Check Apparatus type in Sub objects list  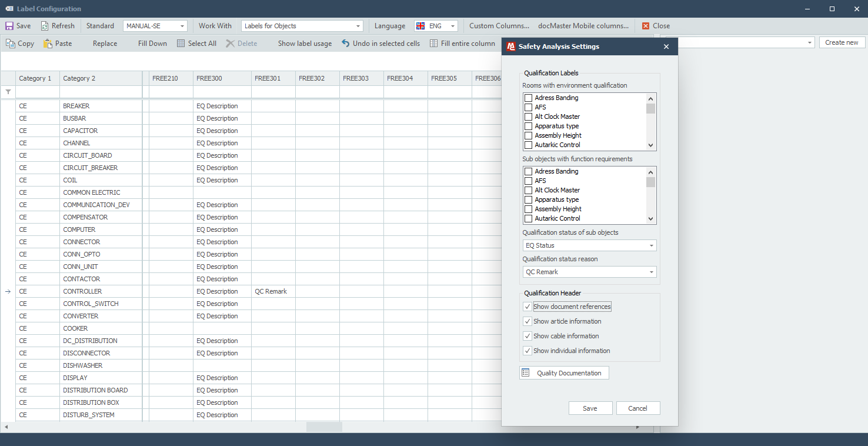point(528,199)
